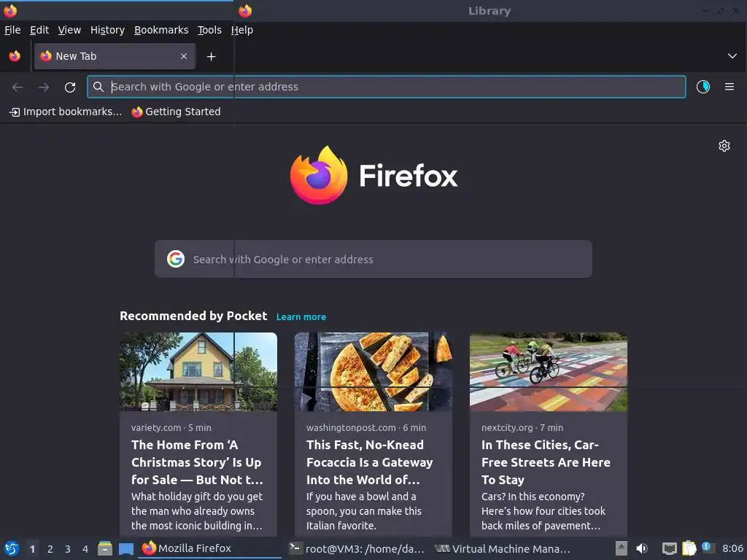Click the forward navigation arrow

click(43, 87)
